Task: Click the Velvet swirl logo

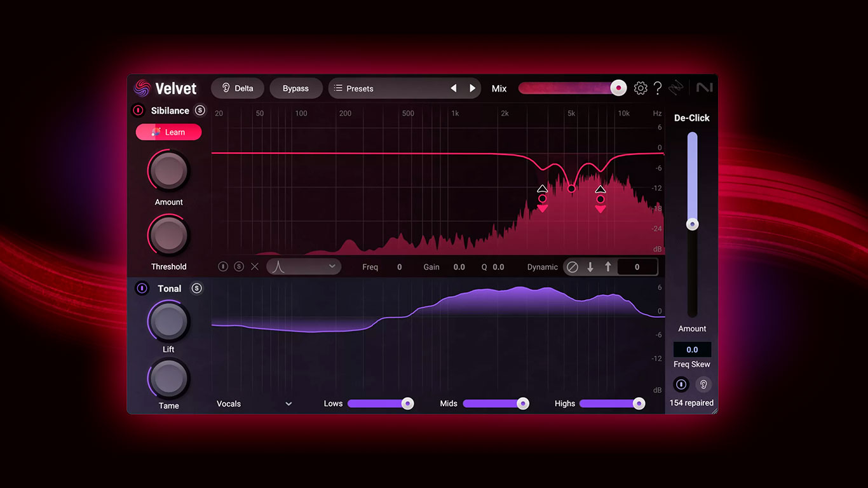Action: click(142, 88)
